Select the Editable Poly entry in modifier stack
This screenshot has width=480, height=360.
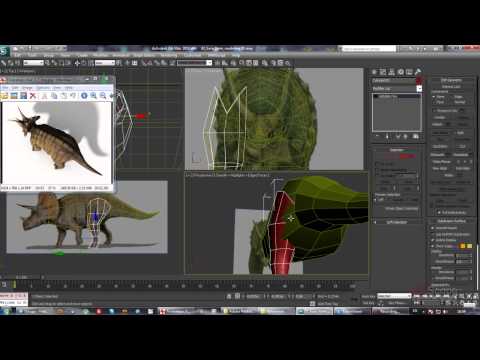point(397,96)
